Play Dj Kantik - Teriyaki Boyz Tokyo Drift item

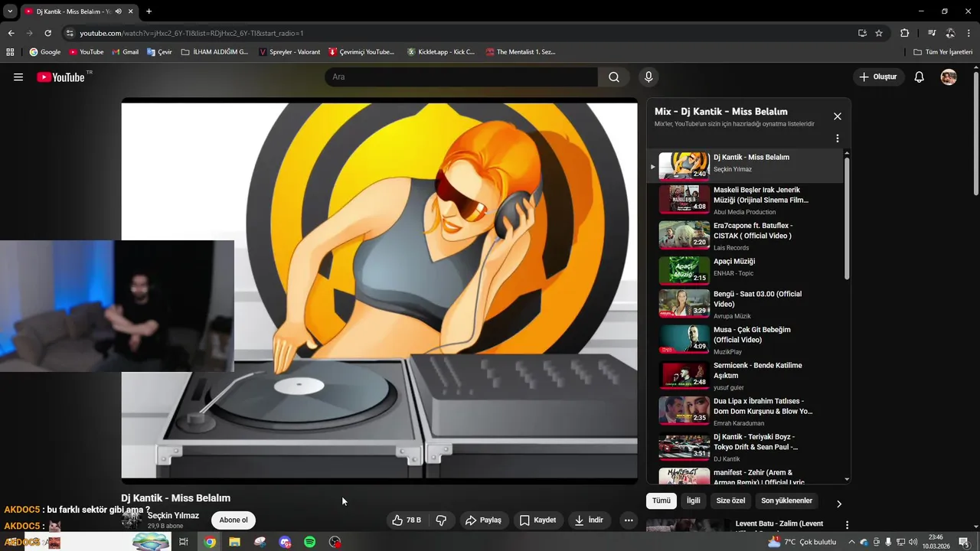coord(745,447)
